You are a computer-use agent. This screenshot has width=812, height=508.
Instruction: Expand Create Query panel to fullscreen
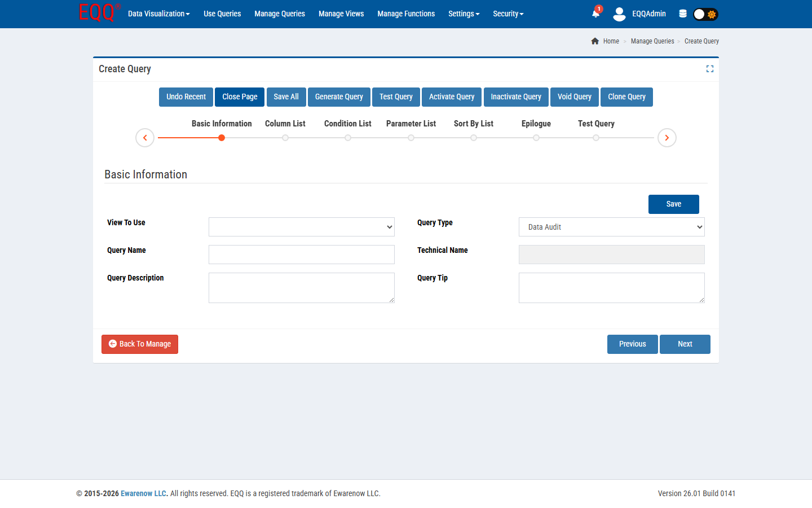(709, 69)
